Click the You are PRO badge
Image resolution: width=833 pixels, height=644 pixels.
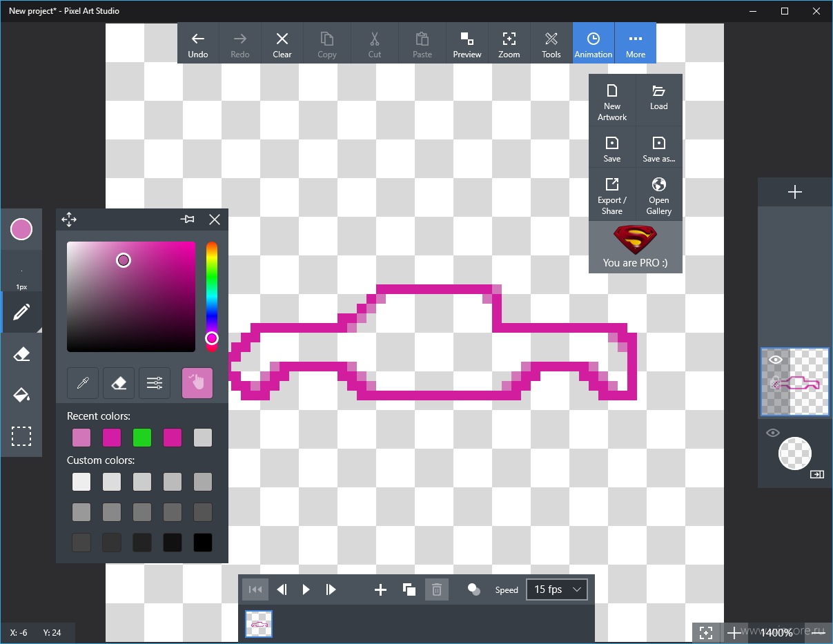636,247
